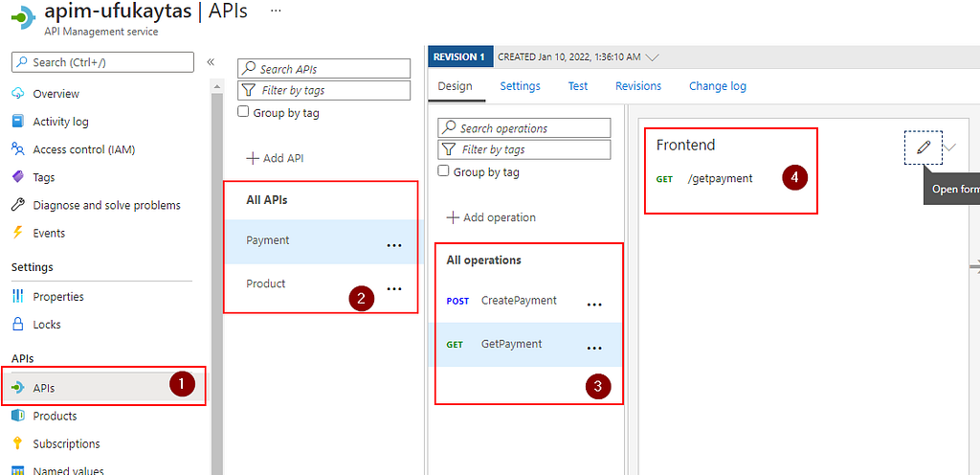Click the Named values grid icon

click(x=18, y=470)
